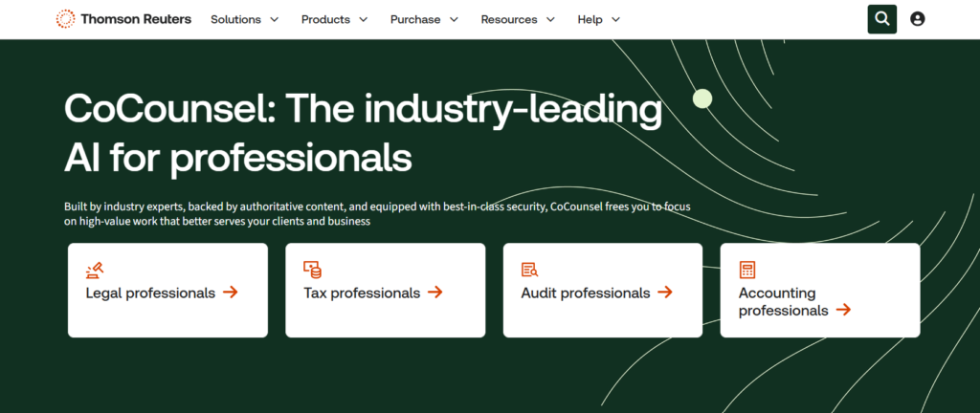This screenshot has width=980, height=413.
Task: Open the Purchase navigation menu
Action: coord(424,19)
